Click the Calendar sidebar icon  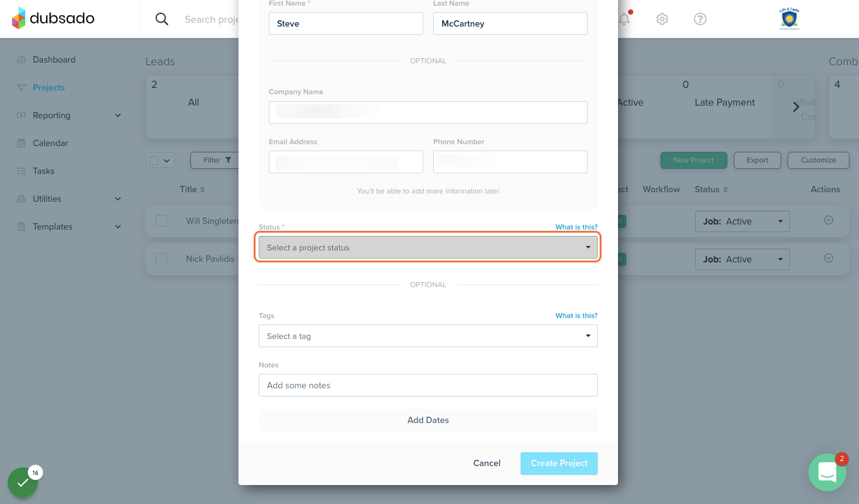pos(22,143)
